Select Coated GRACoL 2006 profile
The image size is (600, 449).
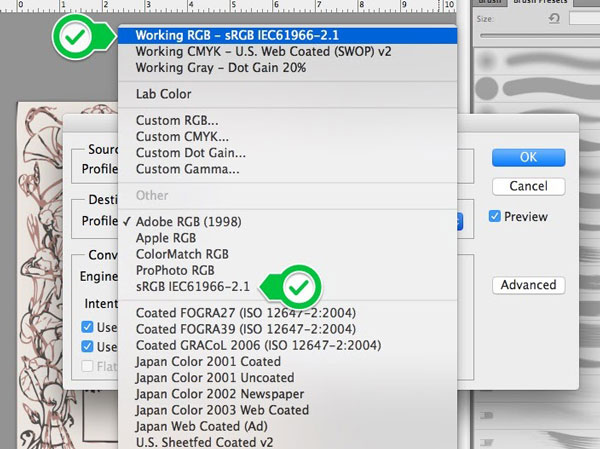(287, 345)
